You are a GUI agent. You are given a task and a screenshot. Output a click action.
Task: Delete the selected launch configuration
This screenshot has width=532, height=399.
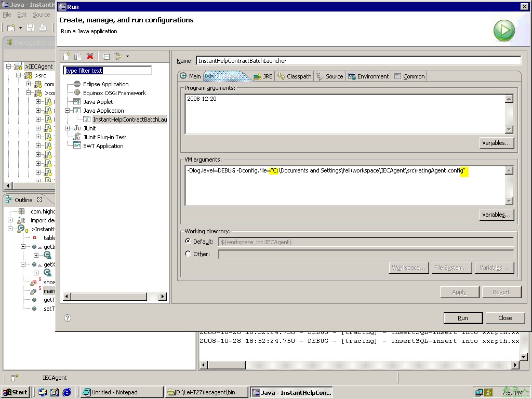pyautogui.click(x=90, y=56)
